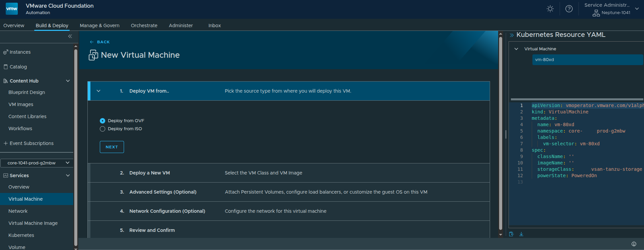Select Deploy from OVF radio button
The image size is (644, 250).
pyautogui.click(x=103, y=121)
